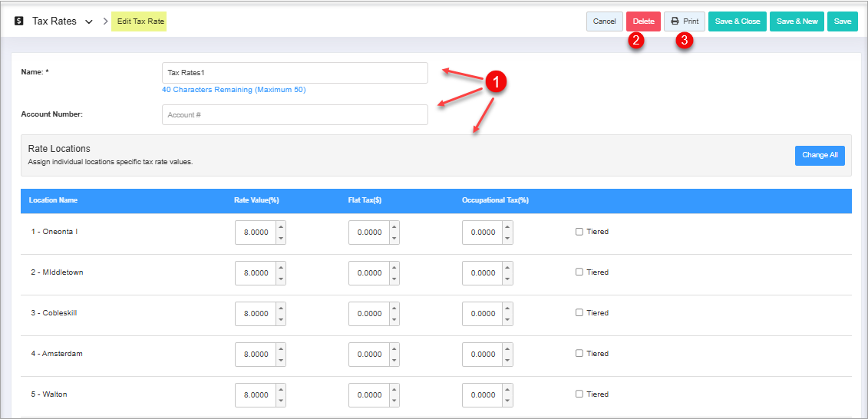Click Save & New button
This screenshot has width=868, height=419.
[x=797, y=21]
